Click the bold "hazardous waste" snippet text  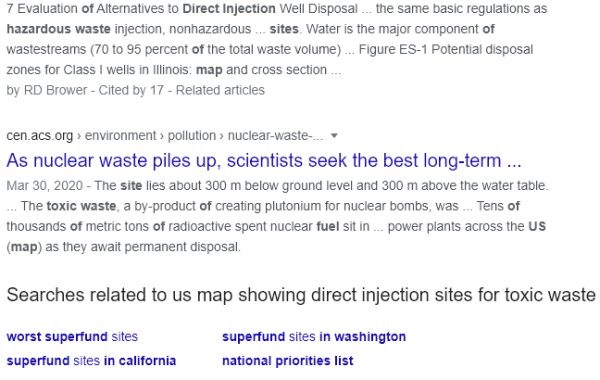59,29
